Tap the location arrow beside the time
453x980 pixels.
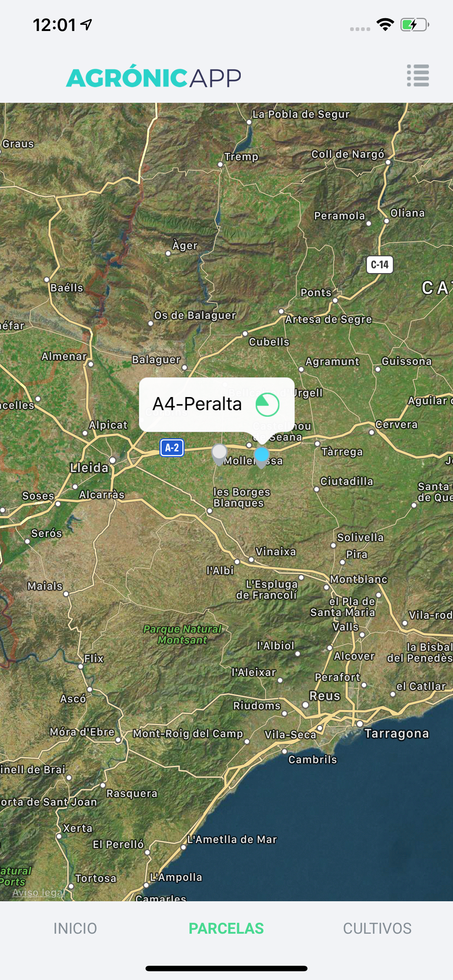click(x=86, y=25)
